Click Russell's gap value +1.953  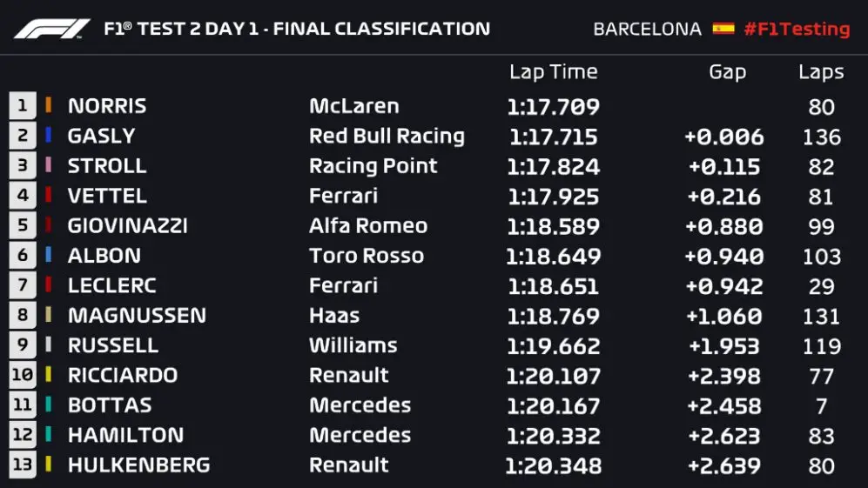coord(725,345)
